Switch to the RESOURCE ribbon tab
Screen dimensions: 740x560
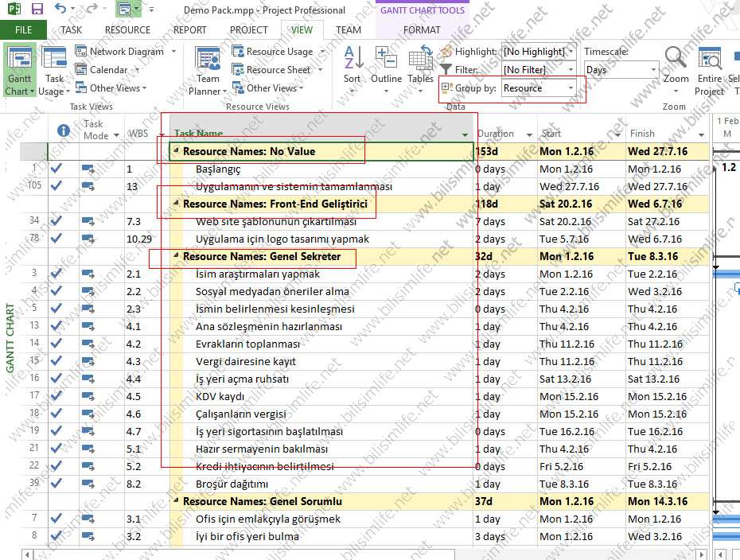tap(127, 29)
